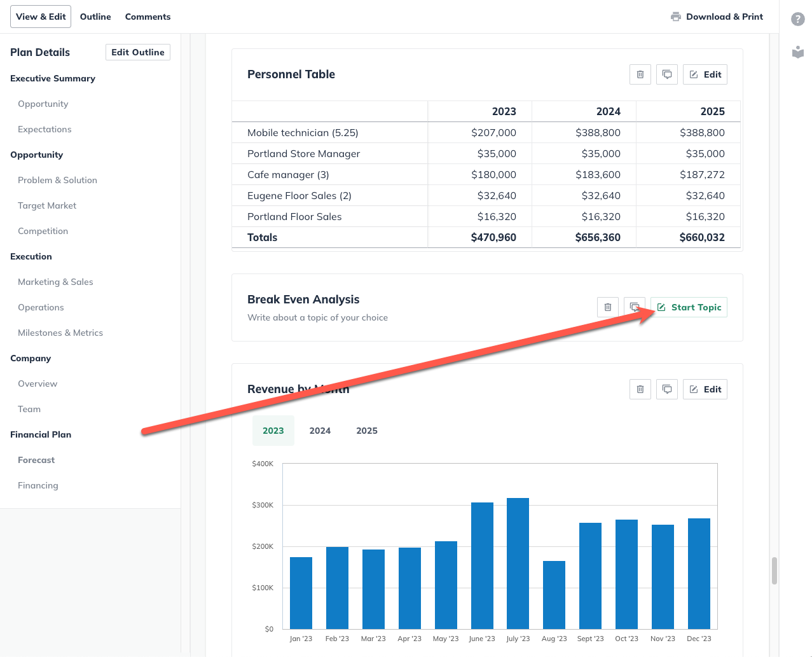Click the 'Write about a topic of your choice' text
Screen dimensions: 812x657
pos(317,317)
